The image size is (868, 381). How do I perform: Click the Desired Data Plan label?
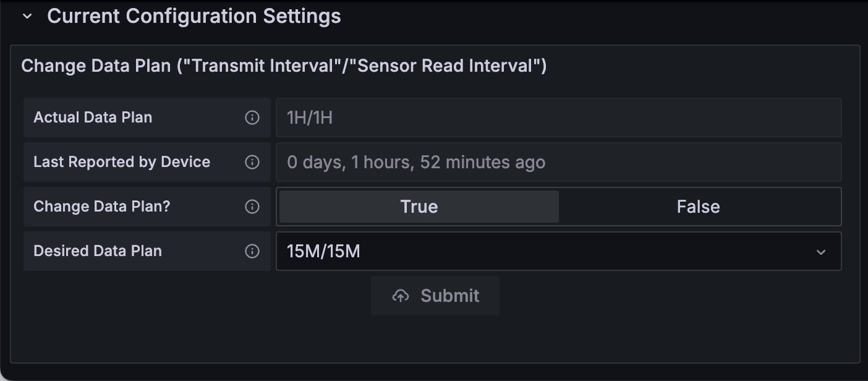pos(98,251)
